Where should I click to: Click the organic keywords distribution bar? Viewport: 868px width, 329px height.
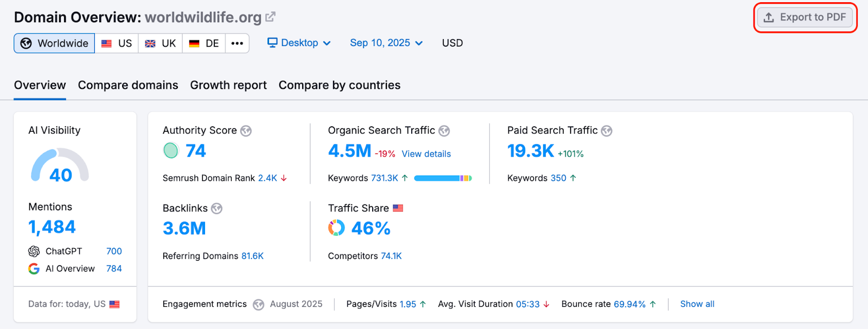(x=443, y=178)
